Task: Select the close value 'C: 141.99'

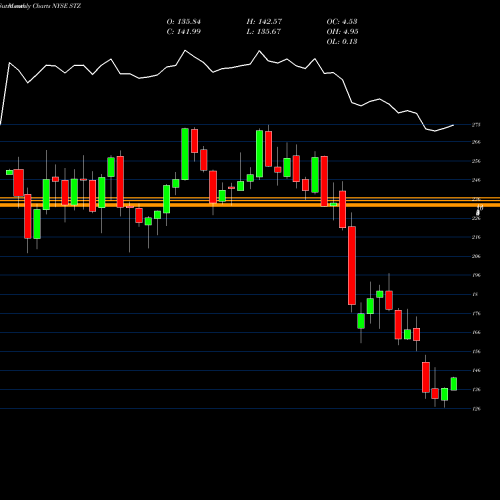Action: pyautogui.click(x=184, y=32)
